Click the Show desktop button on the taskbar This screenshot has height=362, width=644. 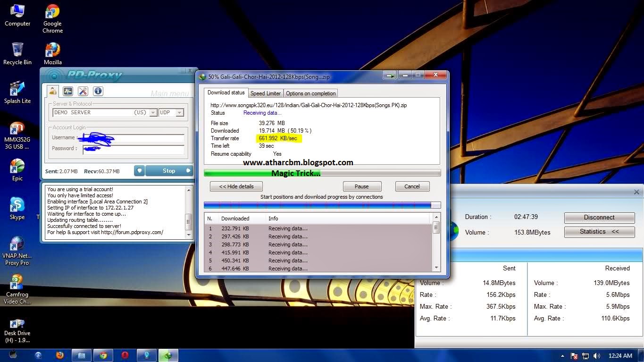(641, 355)
